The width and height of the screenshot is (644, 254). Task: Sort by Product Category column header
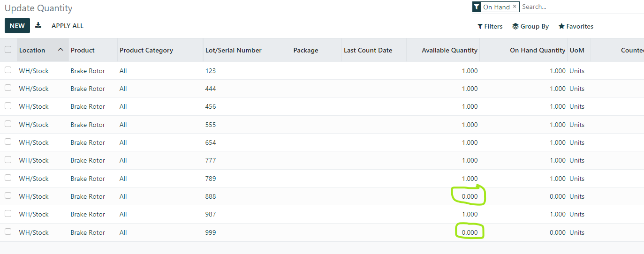[146, 50]
